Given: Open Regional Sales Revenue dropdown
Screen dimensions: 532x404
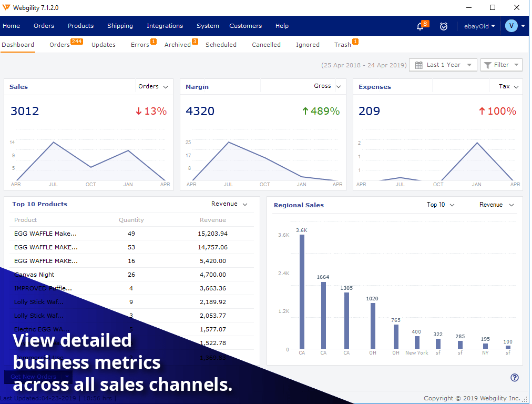Looking at the screenshot, I should point(496,205).
